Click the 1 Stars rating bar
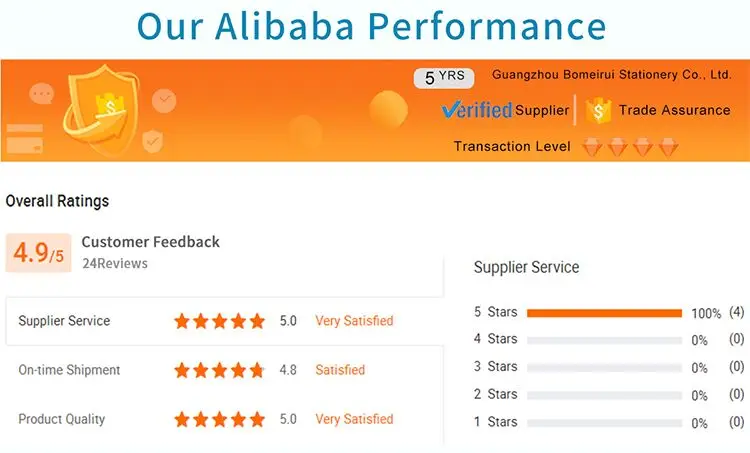This screenshot has width=750, height=453. [604, 422]
